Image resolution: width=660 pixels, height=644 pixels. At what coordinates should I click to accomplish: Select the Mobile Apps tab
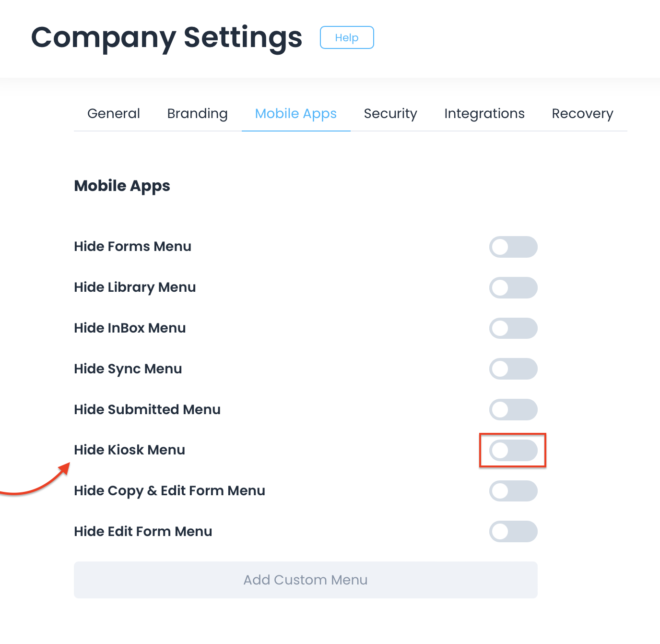[x=295, y=114]
